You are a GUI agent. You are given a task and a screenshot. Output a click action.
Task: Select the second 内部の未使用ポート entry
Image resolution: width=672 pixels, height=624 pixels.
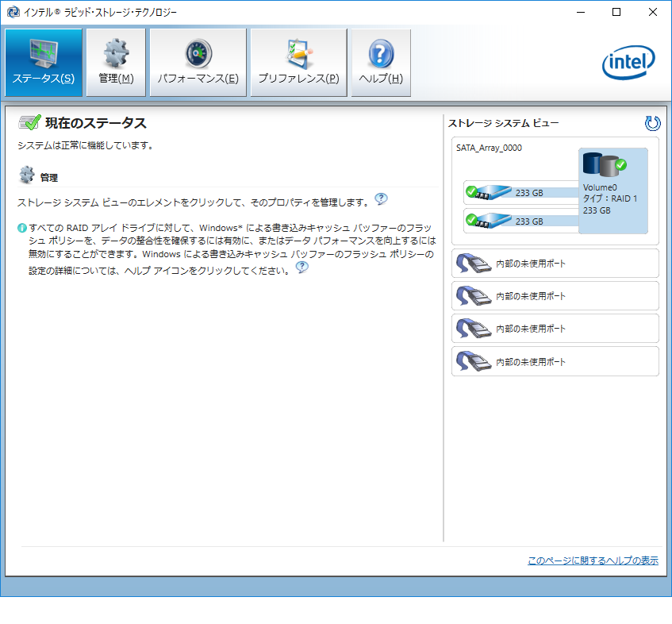click(555, 296)
